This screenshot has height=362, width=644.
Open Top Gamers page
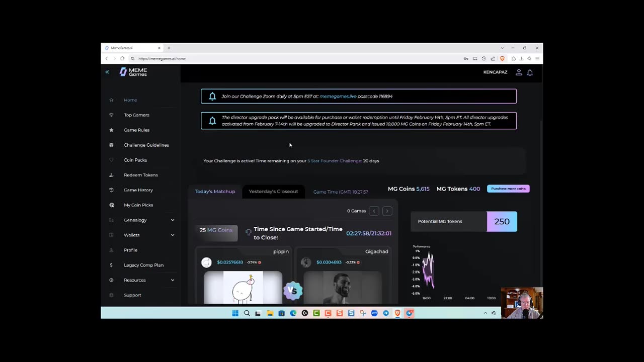click(136, 115)
